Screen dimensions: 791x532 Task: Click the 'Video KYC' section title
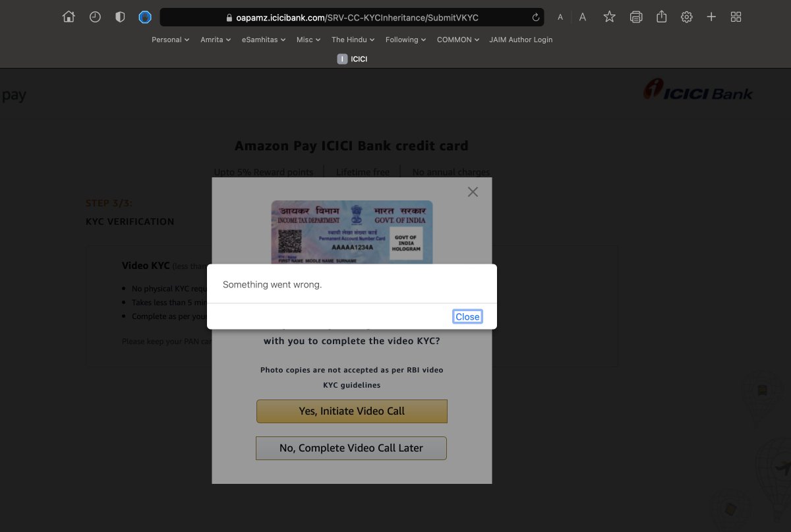coord(146,266)
